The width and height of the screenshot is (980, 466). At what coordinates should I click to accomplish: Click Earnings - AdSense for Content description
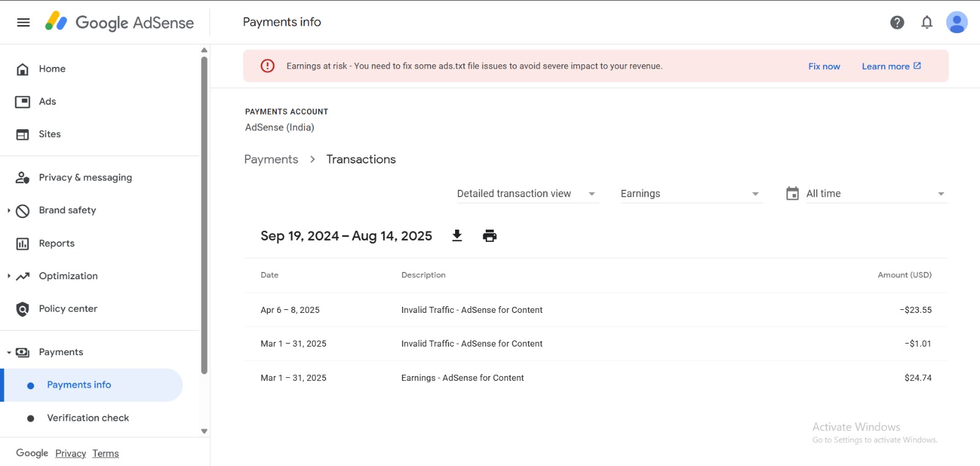click(462, 378)
